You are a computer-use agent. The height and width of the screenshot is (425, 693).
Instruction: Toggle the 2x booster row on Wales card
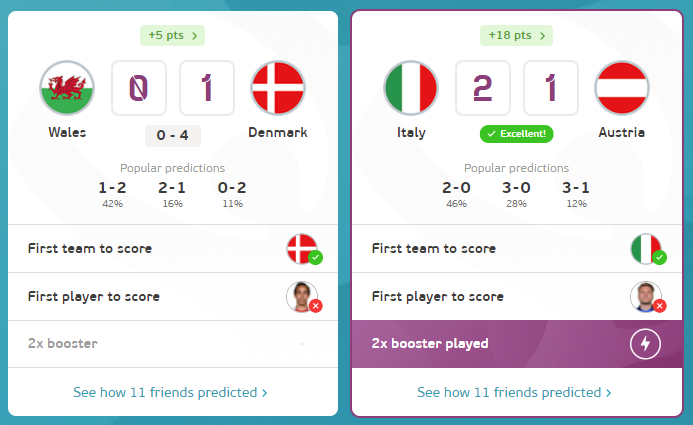point(173,344)
